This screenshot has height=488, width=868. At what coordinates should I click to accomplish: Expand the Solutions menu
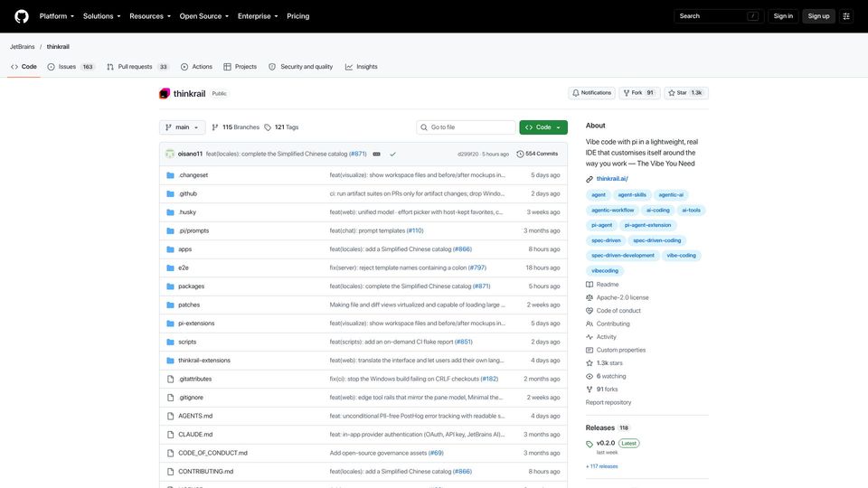[101, 16]
